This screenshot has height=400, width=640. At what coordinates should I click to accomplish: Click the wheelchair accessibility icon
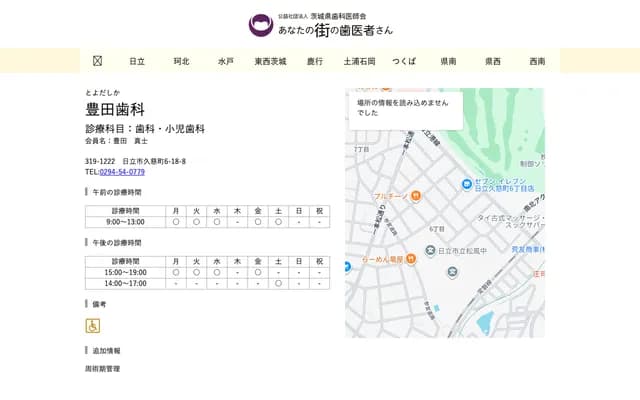tap(93, 326)
